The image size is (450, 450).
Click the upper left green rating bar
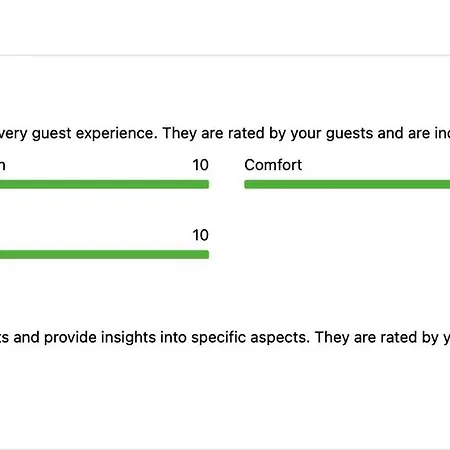[104, 184]
